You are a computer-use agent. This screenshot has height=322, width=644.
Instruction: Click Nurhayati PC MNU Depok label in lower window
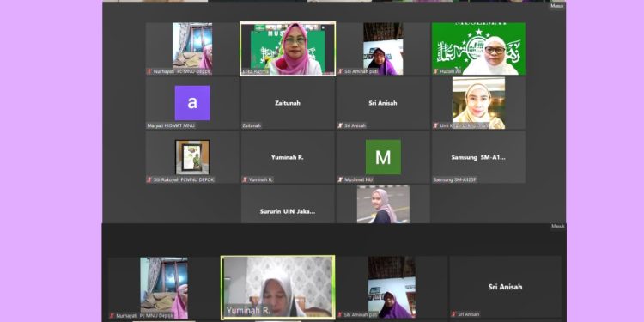point(144,316)
